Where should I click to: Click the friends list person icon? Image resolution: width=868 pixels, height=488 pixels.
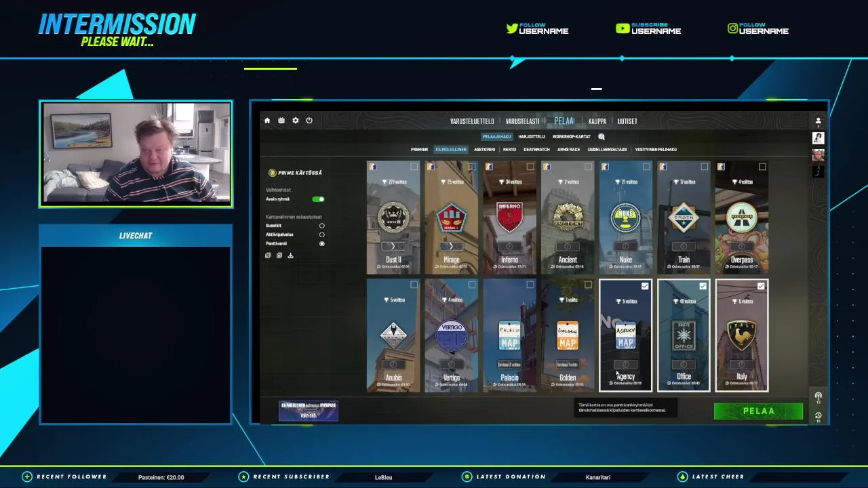coord(818,121)
